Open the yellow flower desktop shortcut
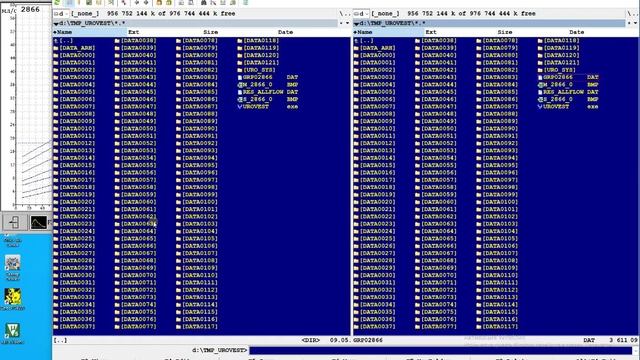This screenshot has width=640, height=360. (x=13, y=297)
